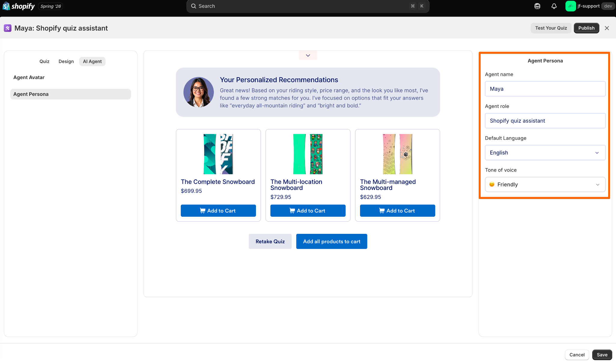This screenshot has height=364, width=616.
Task: Open the Sidekick assistant icon
Action: [x=537, y=6]
